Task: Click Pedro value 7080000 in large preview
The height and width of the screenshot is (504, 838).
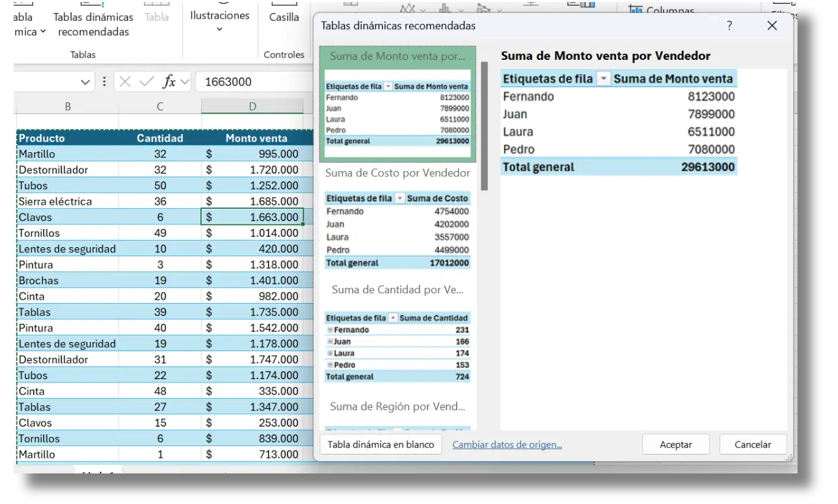Action: pyautogui.click(x=711, y=149)
